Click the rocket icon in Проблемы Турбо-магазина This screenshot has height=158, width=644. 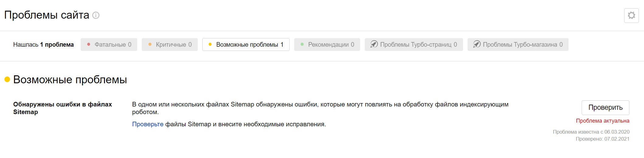click(x=477, y=45)
